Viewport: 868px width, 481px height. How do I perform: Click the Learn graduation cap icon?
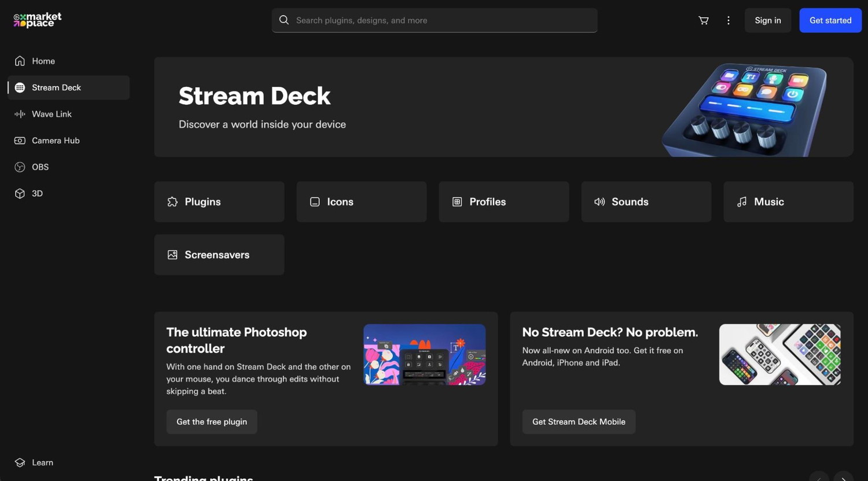20,462
